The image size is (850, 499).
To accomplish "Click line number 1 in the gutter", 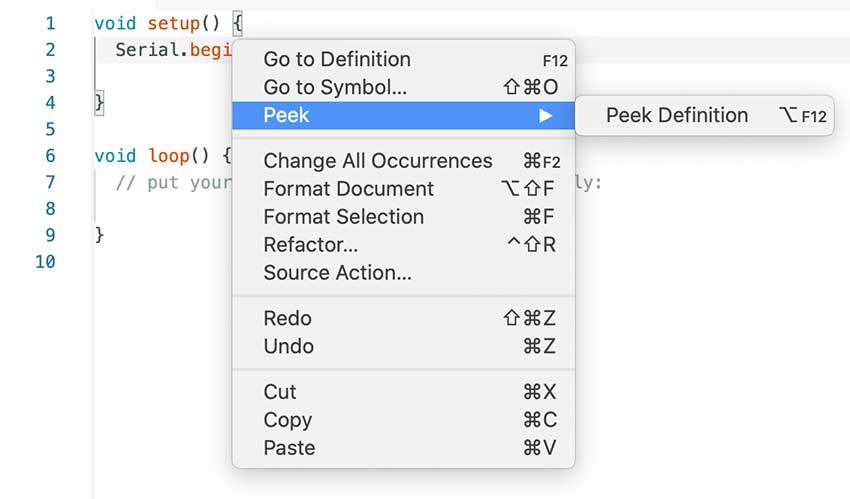I will 50,22.
